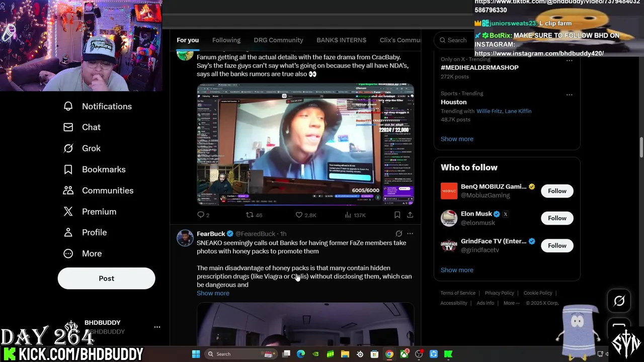Viewport: 644px width, 362px height.
Task: Open the Houston trending topic
Action: pyautogui.click(x=454, y=102)
